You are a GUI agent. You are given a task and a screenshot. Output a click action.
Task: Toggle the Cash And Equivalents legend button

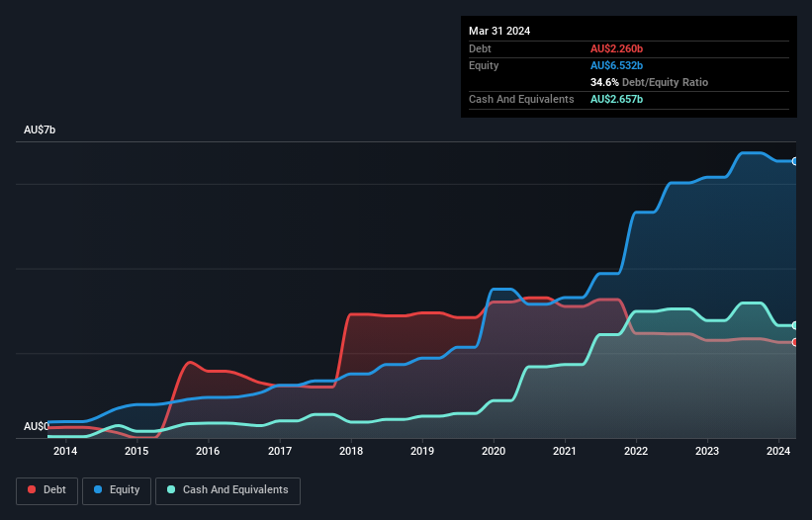(227, 490)
